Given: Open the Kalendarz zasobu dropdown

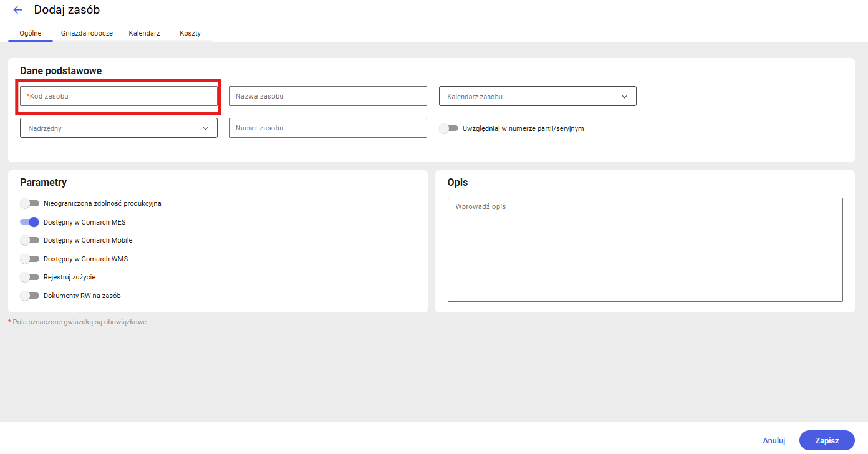Looking at the screenshot, I should [538, 96].
